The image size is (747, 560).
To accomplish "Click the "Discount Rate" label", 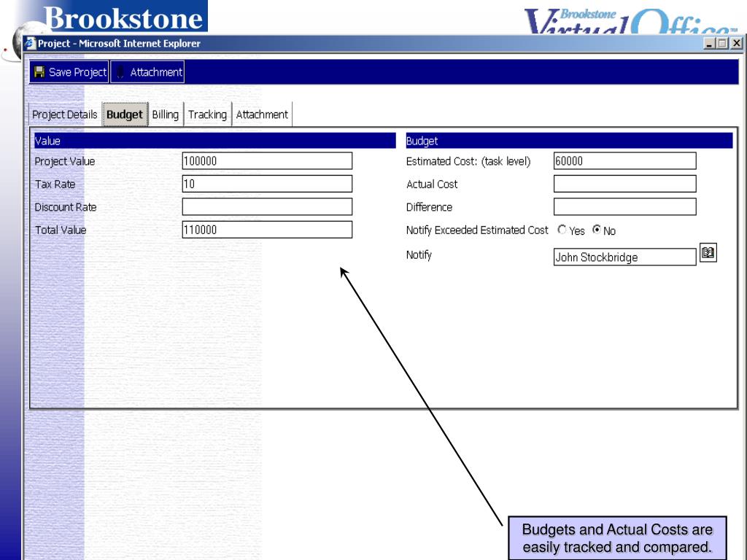I will tap(65, 207).
